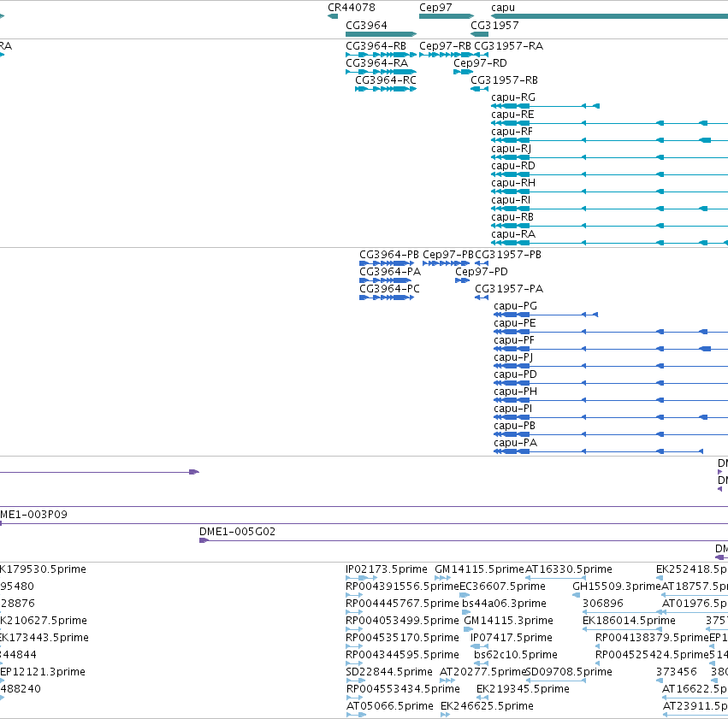Open EST bs62c10.5prime
This screenshot has height=719, width=728.
pos(515,656)
